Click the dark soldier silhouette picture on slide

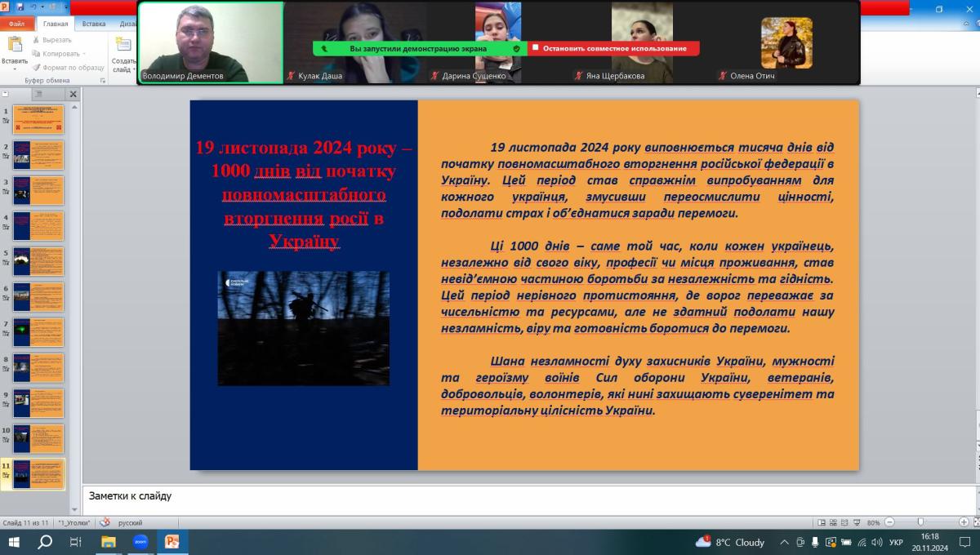304,328
